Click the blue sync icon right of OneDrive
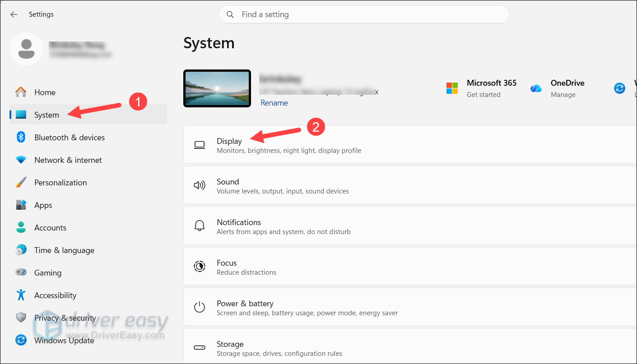637x364 pixels. [620, 88]
